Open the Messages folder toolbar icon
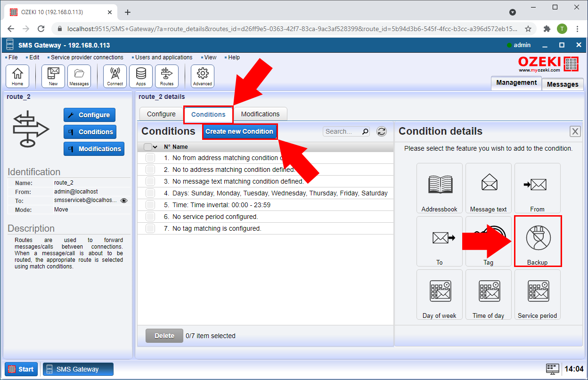The image size is (588, 380). 79,76
